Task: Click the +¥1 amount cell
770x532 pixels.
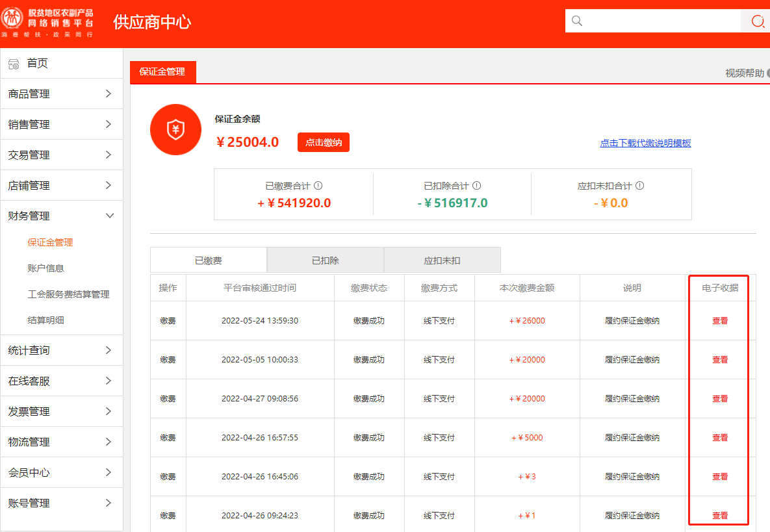Action: 527,515
